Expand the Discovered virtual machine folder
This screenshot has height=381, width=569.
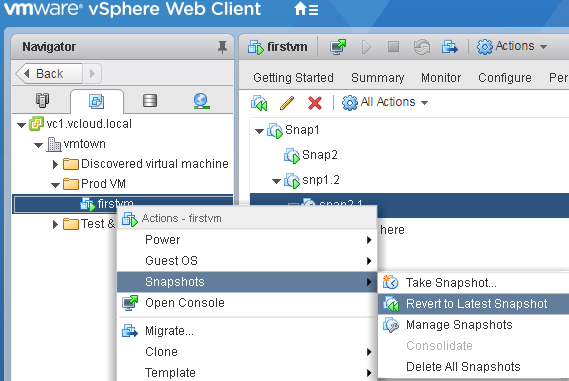[x=55, y=164]
